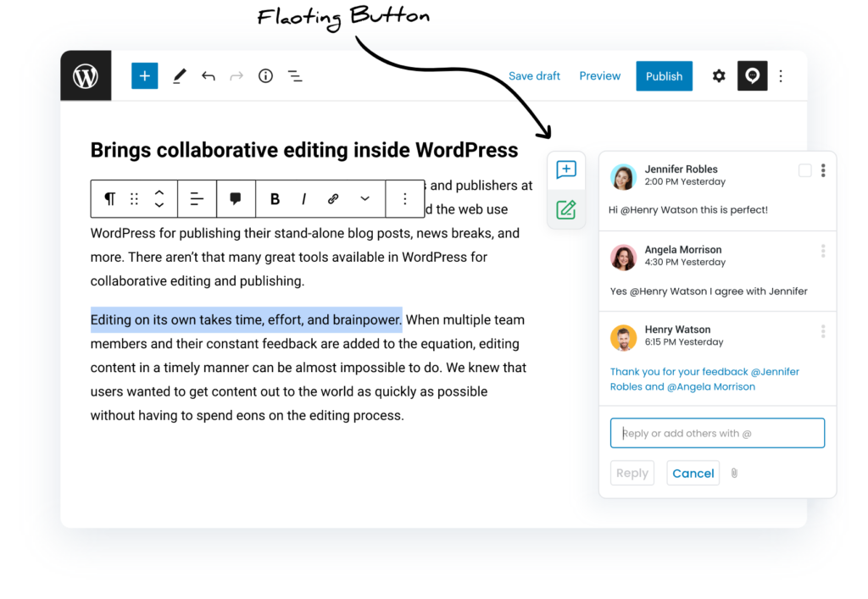The width and height of the screenshot is (868, 599).
Task: Click the floating add comment button
Action: tap(566, 169)
